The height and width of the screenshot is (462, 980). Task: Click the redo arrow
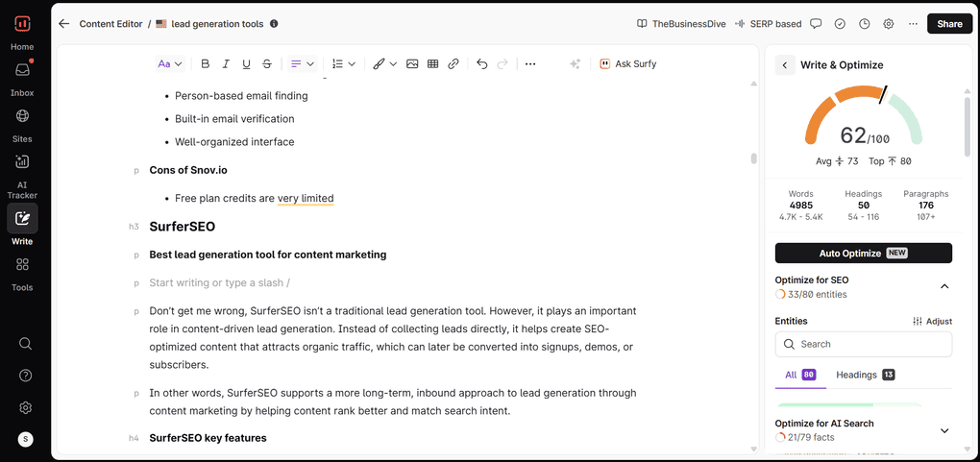pyautogui.click(x=502, y=63)
